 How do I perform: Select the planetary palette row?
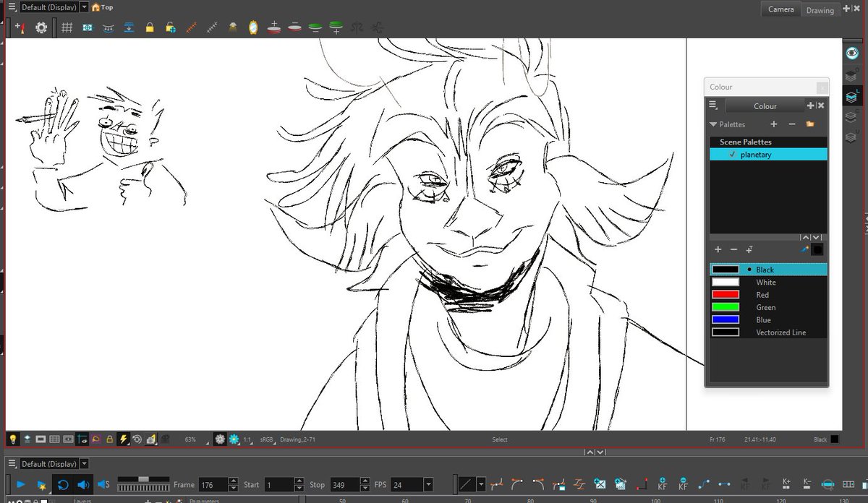click(x=768, y=154)
